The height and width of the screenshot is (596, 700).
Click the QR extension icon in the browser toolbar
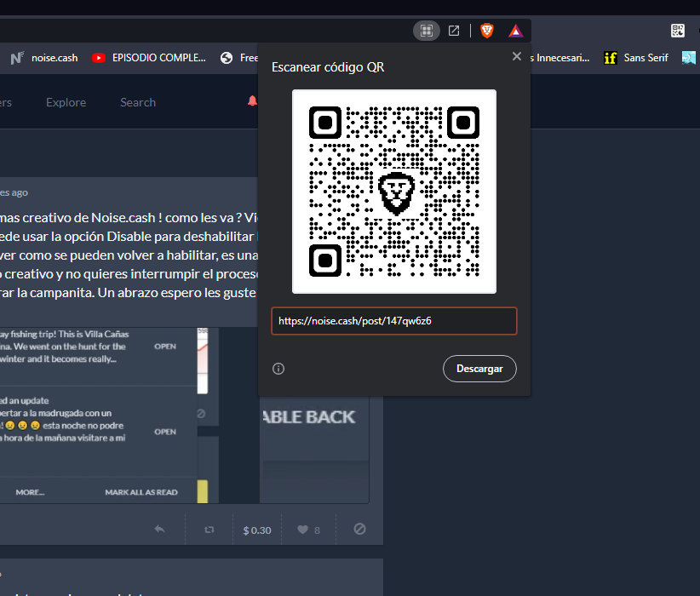click(677, 31)
